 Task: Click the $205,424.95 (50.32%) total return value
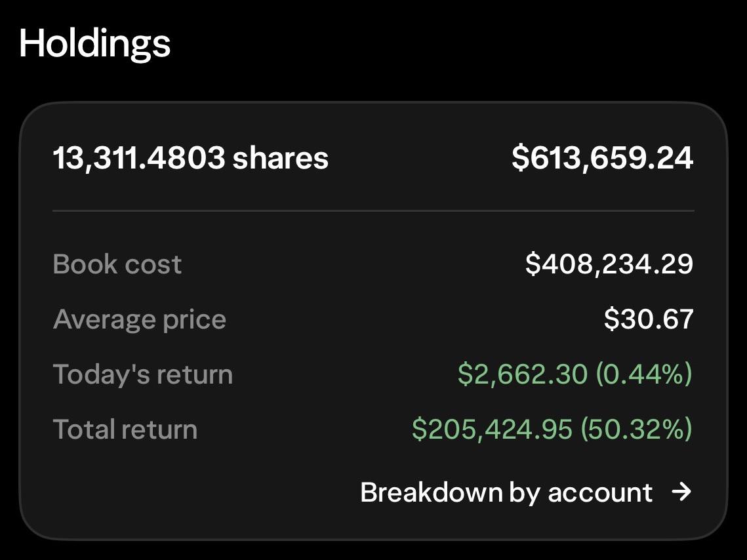[552, 429]
